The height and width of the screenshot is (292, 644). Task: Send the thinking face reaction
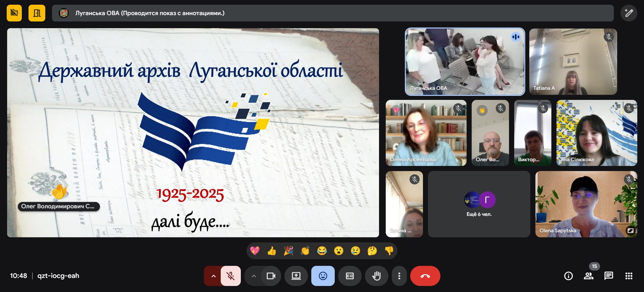[x=372, y=250]
